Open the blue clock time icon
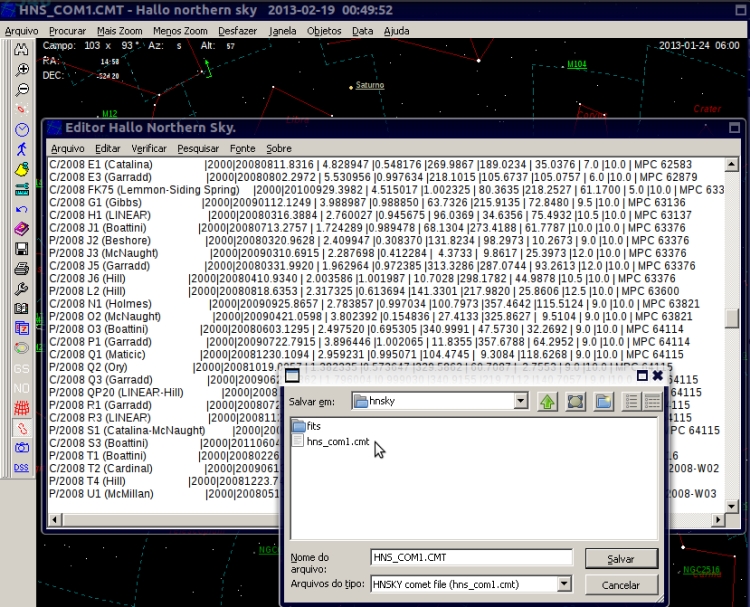The width and height of the screenshot is (750, 607). 22,130
